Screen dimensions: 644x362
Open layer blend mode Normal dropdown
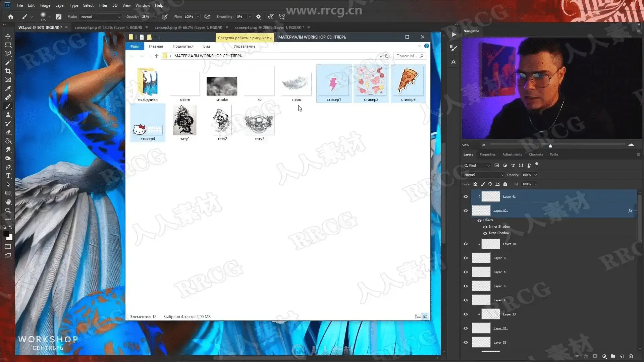tap(483, 175)
